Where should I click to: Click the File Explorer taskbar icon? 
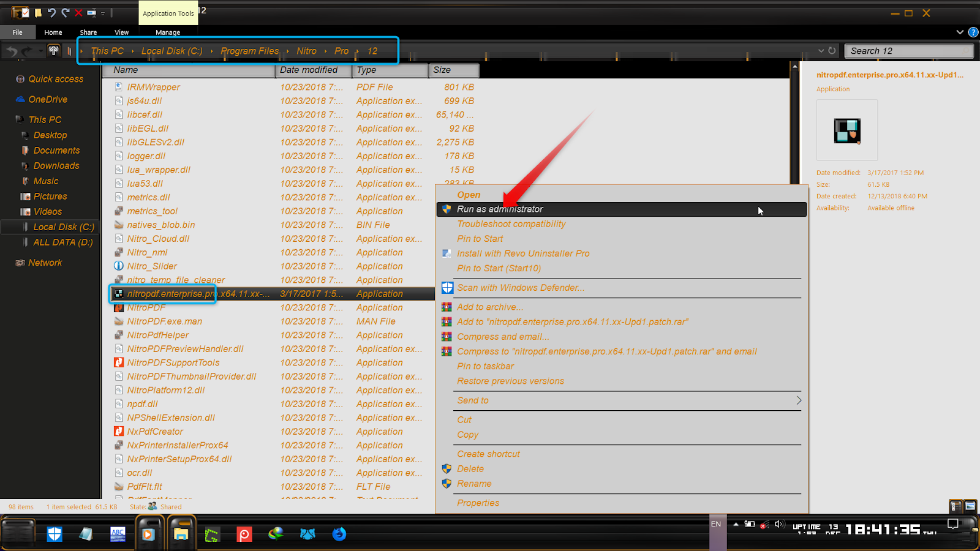point(181,534)
